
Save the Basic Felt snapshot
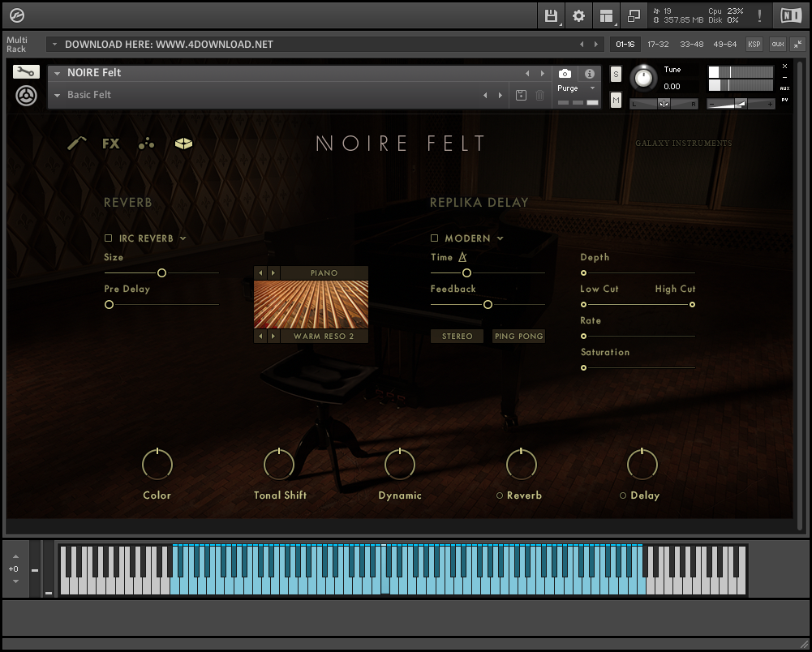point(521,95)
